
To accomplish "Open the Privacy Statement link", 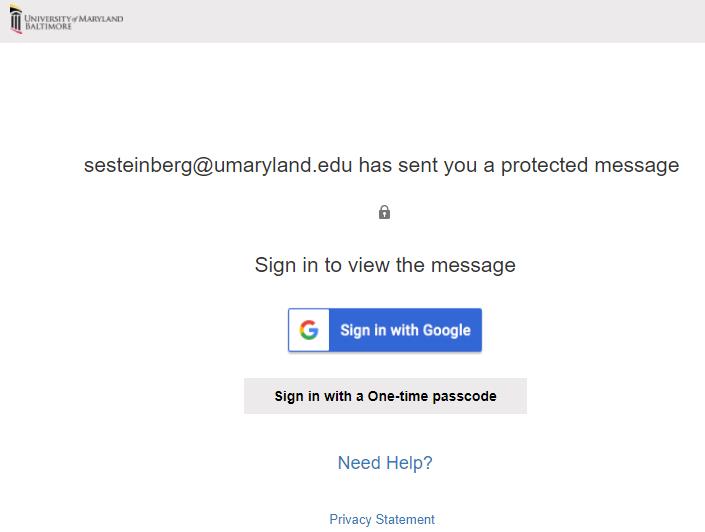I will coord(382,520).
